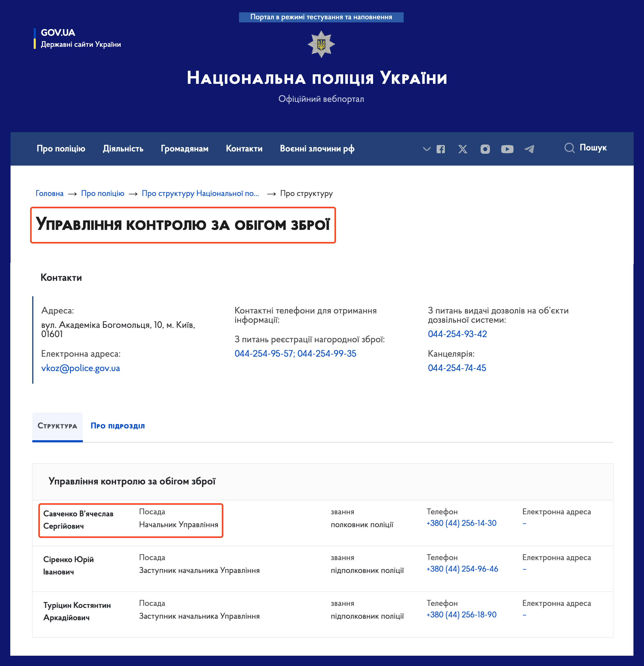Open the 'Діяльність' menu

tap(123, 149)
